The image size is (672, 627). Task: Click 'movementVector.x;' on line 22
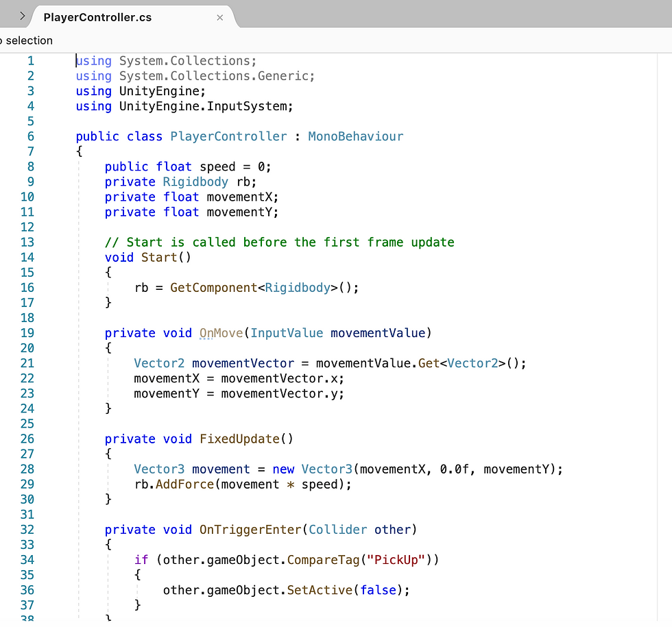point(283,378)
